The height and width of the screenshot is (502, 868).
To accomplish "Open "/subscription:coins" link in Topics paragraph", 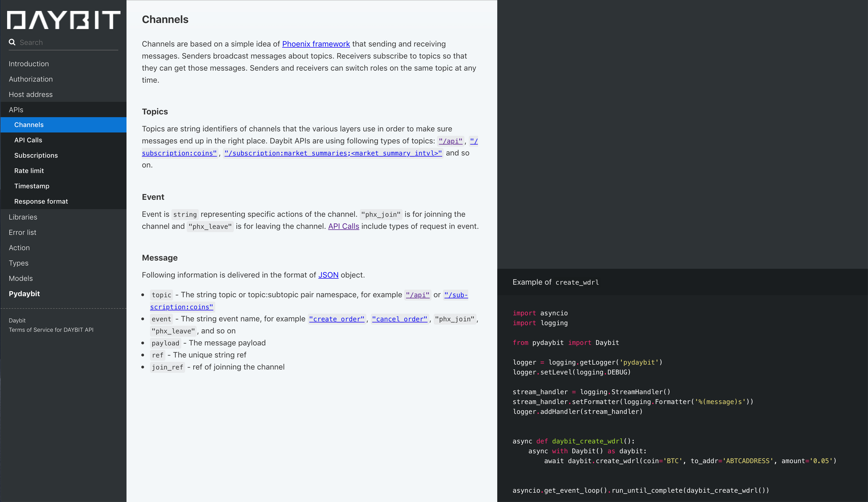I will (179, 153).
